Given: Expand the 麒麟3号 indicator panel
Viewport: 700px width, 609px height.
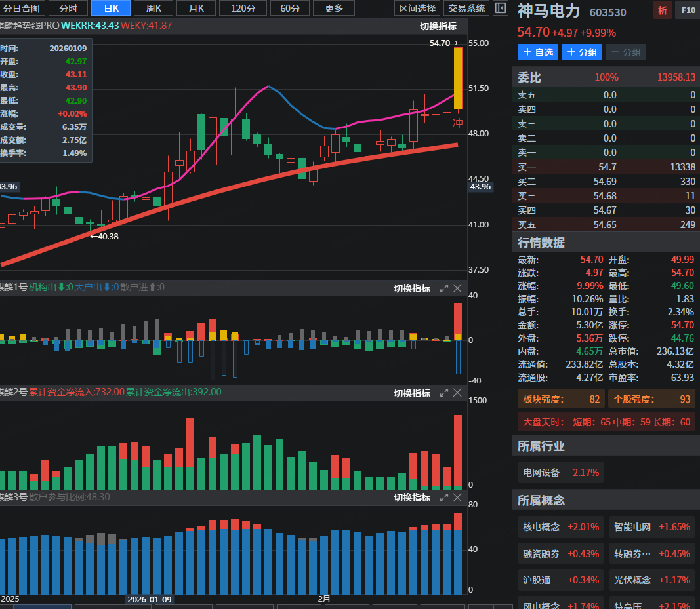Looking at the screenshot, I should point(444,498).
